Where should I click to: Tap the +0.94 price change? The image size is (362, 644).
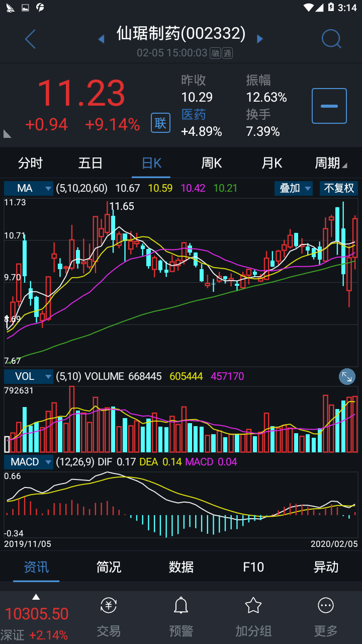pos(46,124)
